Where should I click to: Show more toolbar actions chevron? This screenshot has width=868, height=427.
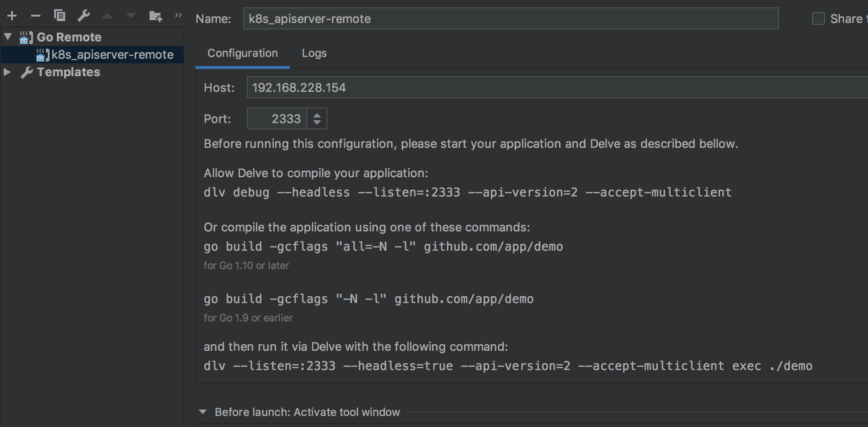178,16
